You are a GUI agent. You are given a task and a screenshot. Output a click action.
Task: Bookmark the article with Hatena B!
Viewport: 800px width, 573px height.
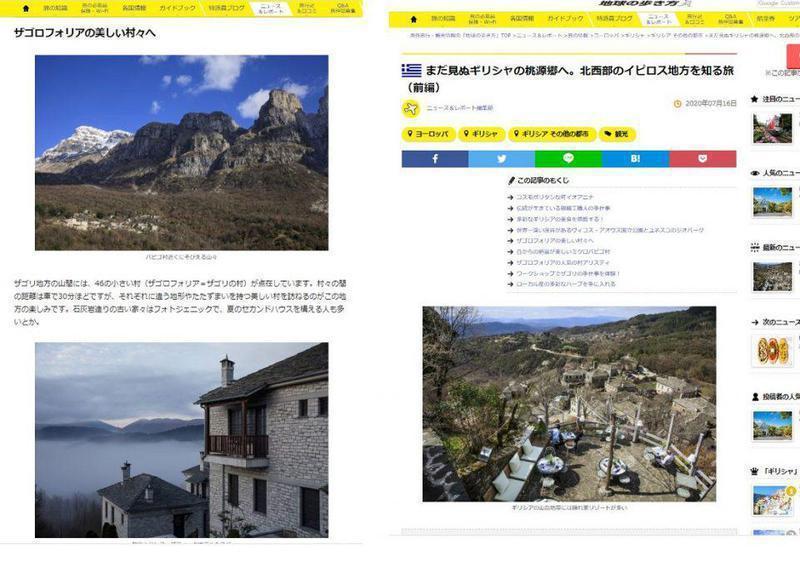[x=635, y=158]
